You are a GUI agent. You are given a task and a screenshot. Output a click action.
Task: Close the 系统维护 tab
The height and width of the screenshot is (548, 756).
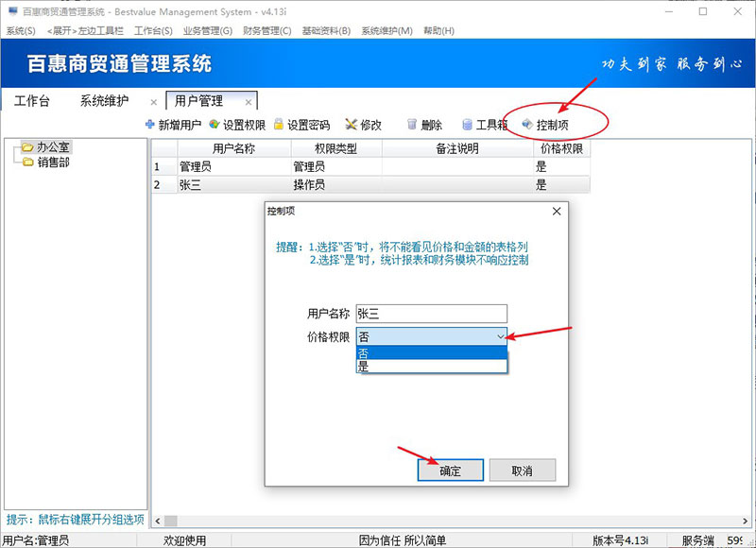(154, 102)
